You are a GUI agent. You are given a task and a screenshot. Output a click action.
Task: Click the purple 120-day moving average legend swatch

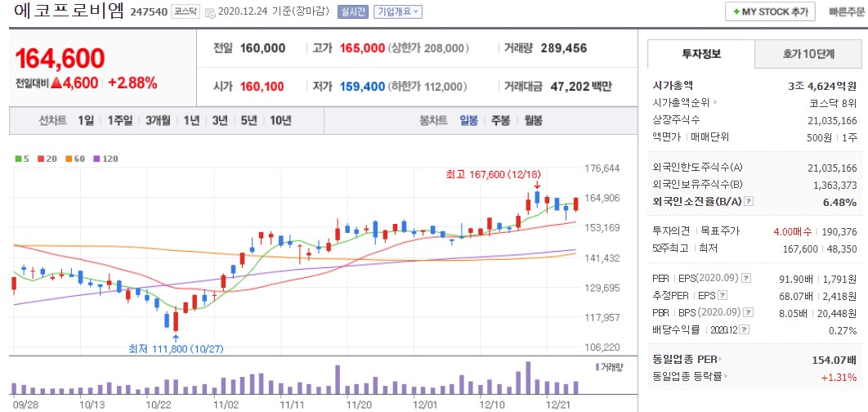click(x=96, y=159)
